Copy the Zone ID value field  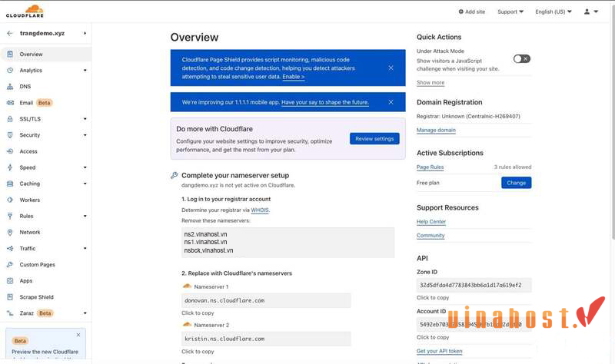click(474, 285)
